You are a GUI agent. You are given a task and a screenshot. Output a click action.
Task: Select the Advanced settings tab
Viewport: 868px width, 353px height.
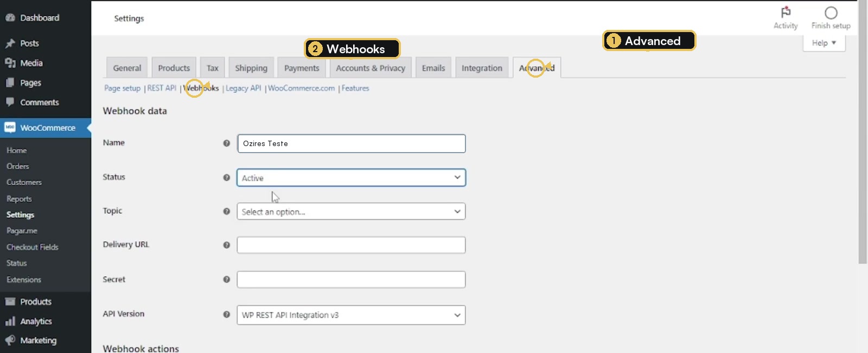(537, 68)
